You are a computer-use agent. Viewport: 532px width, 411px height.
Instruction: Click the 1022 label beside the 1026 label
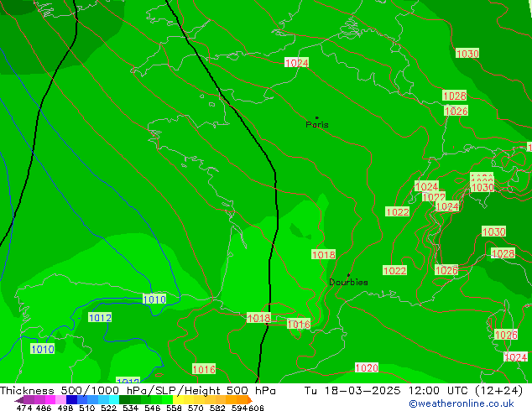(x=394, y=271)
